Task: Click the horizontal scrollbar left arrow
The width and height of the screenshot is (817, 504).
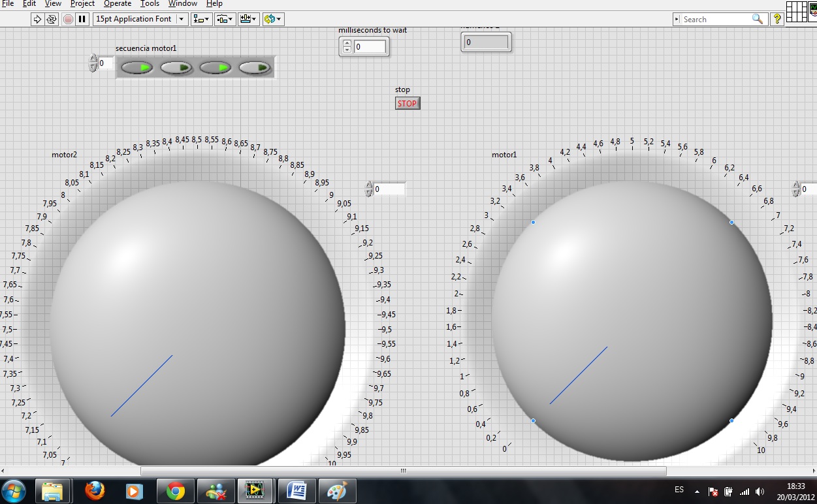Action: tap(4, 471)
